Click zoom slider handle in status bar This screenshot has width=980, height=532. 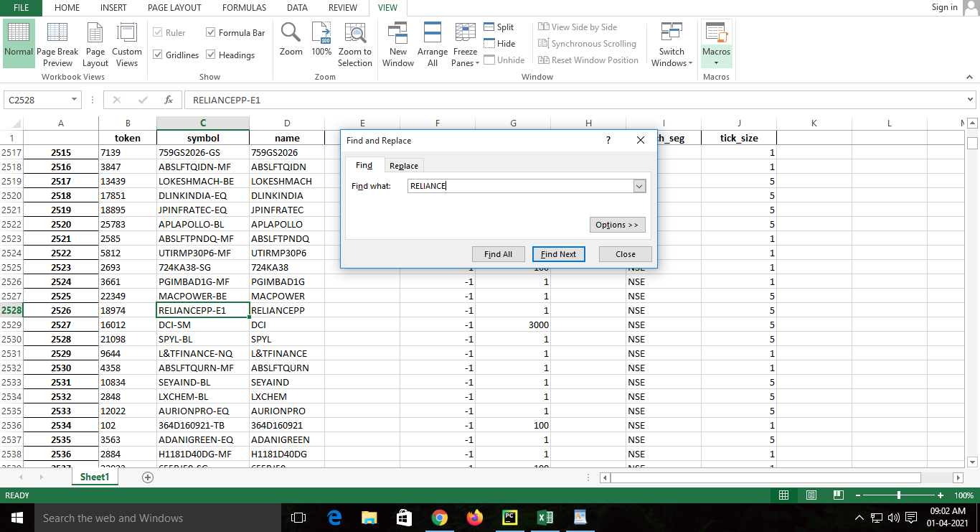pos(899,495)
